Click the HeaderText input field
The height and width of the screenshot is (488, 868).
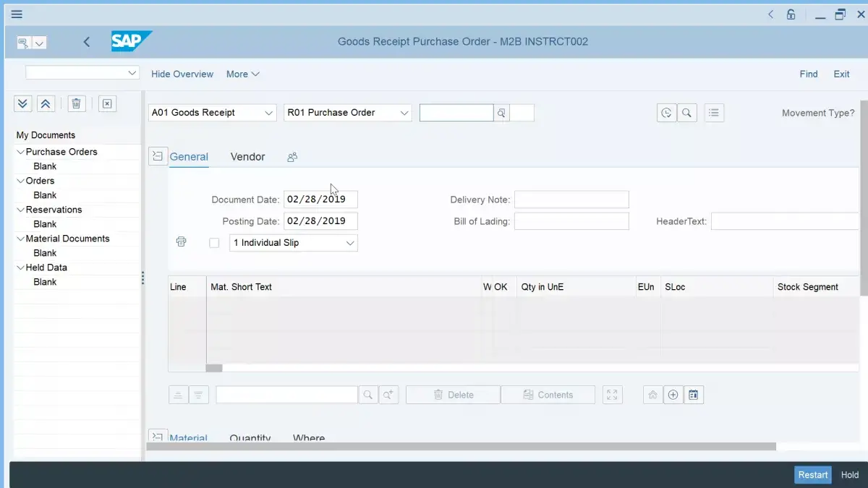click(786, 221)
